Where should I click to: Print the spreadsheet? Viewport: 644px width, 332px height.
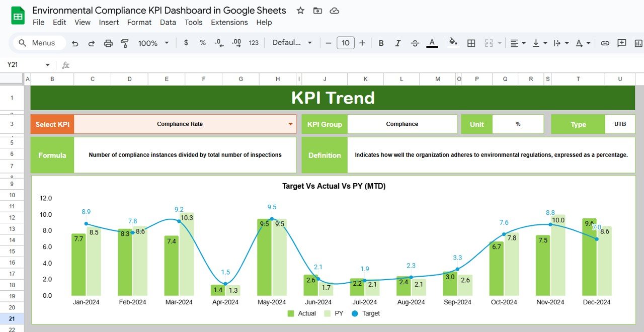[108, 43]
